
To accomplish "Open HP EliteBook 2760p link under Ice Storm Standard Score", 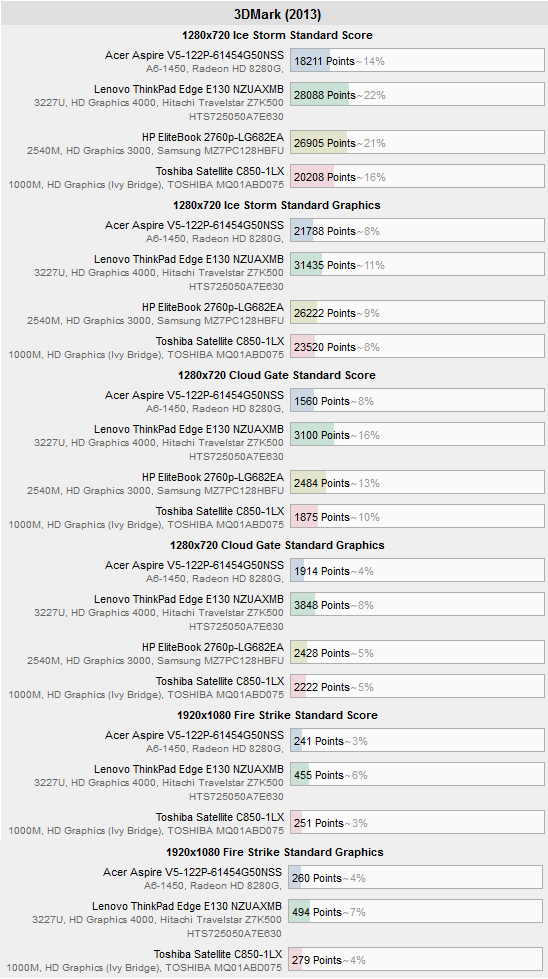I will (x=213, y=137).
